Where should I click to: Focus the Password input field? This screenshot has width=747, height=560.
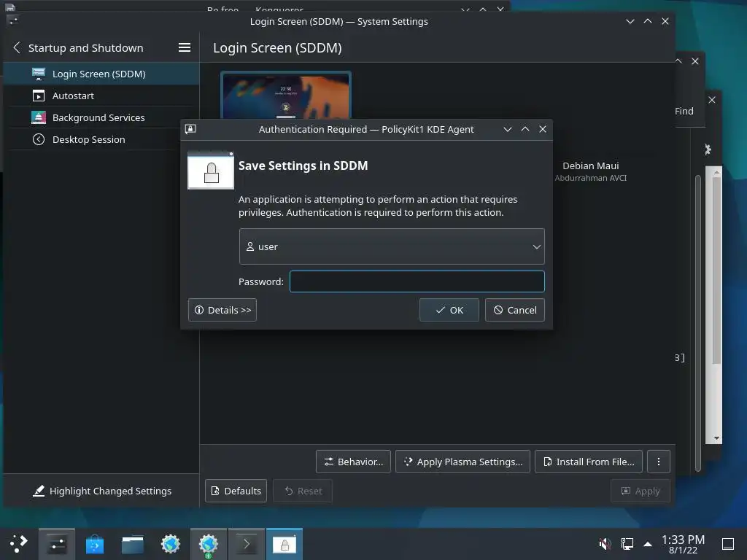tap(417, 281)
